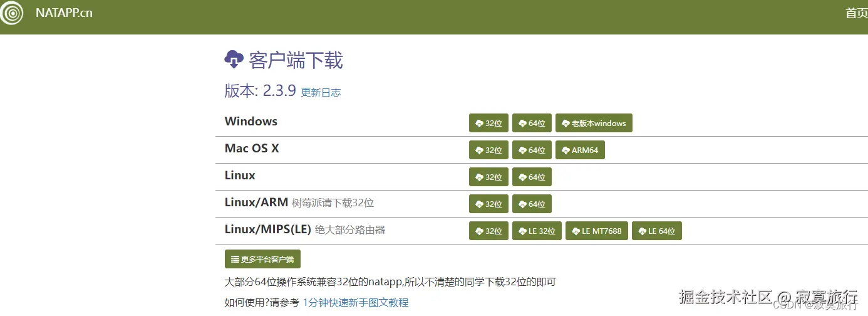Viewport: 868px width, 316px height.
Task: Open 1分钟快速新手图文教程 link
Action: 356,303
